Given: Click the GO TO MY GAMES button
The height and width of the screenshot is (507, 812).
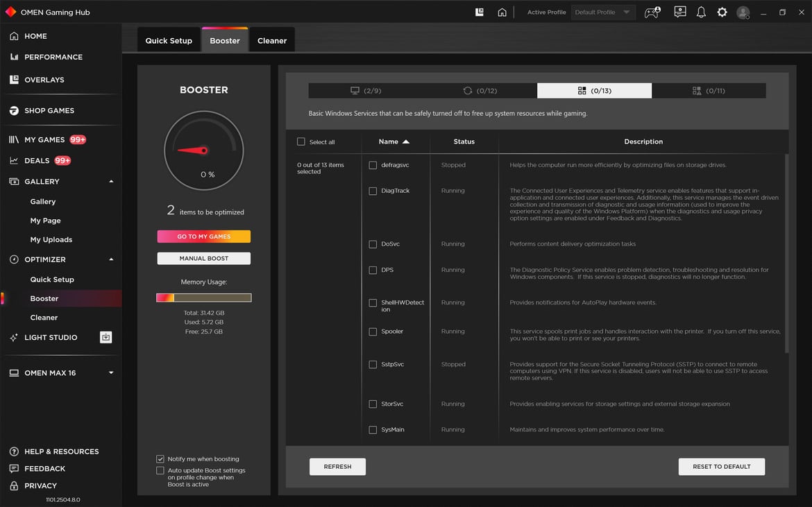Looking at the screenshot, I should click(204, 237).
